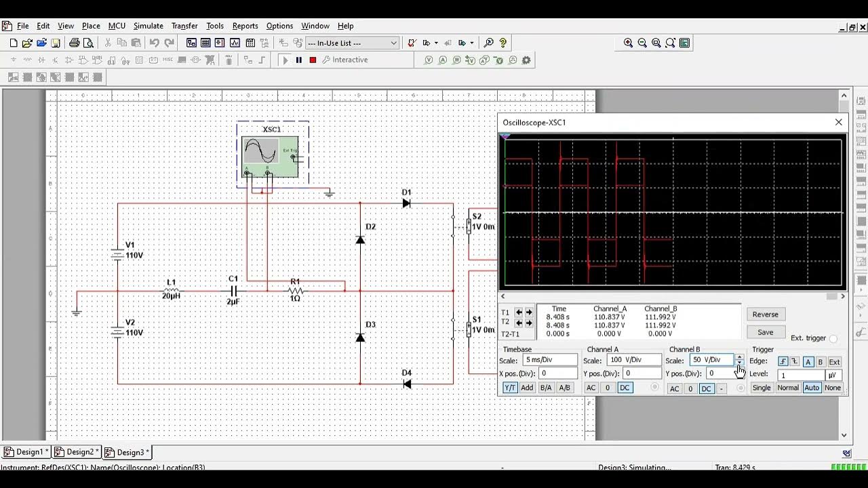This screenshot has height=488, width=868.
Task: Run the interactive simulation
Action: tap(285, 60)
